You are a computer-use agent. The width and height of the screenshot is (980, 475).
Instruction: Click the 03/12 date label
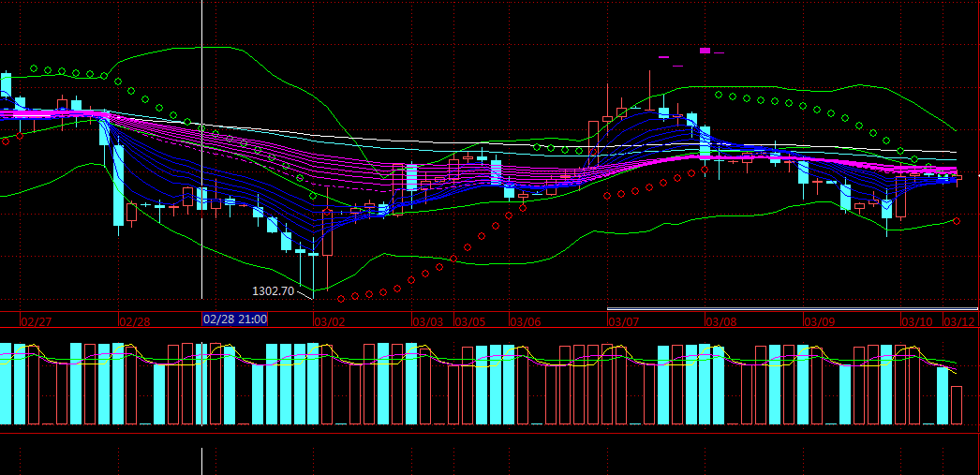[x=960, y=322]
